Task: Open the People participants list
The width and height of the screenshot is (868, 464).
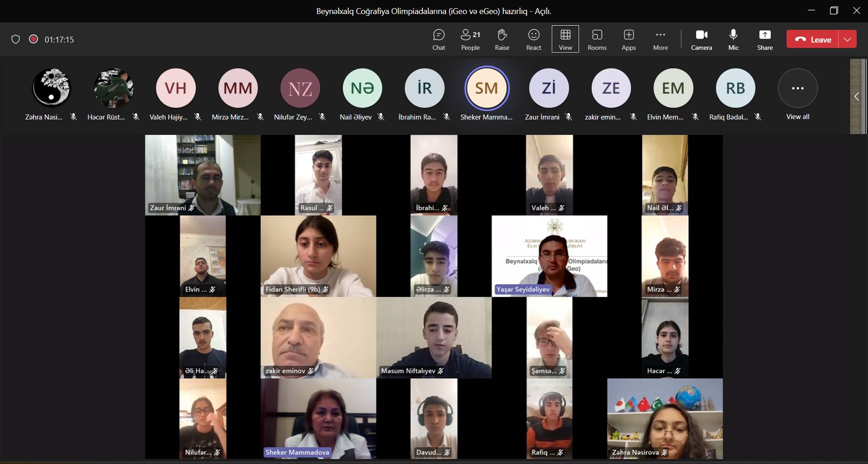Action: click(470, 39)
